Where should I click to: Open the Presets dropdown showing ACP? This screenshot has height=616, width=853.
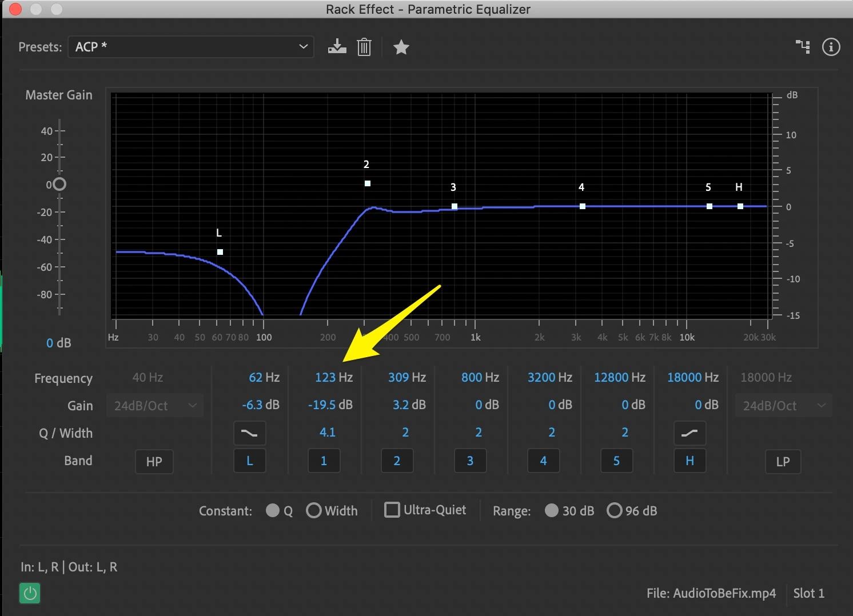[x=191, y=47]
